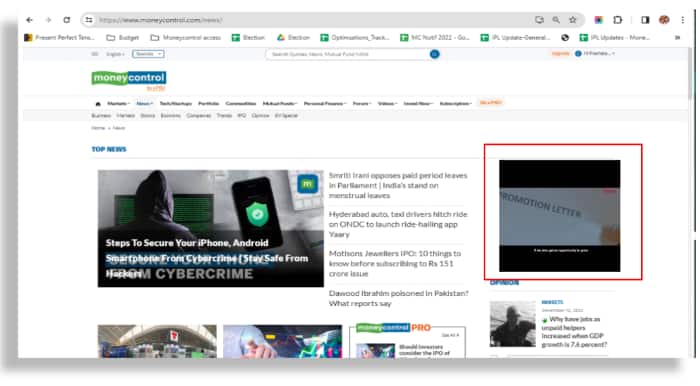Expand the Markets navigation menu
Image resolution: width=700 pixels, height=386 pixels.
click(119, 104)
